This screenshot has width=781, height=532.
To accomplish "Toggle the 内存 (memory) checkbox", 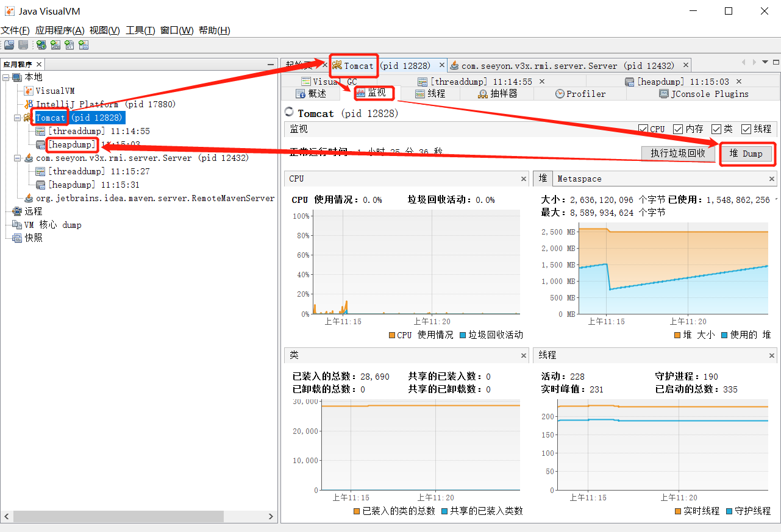I will pos(678,129).
